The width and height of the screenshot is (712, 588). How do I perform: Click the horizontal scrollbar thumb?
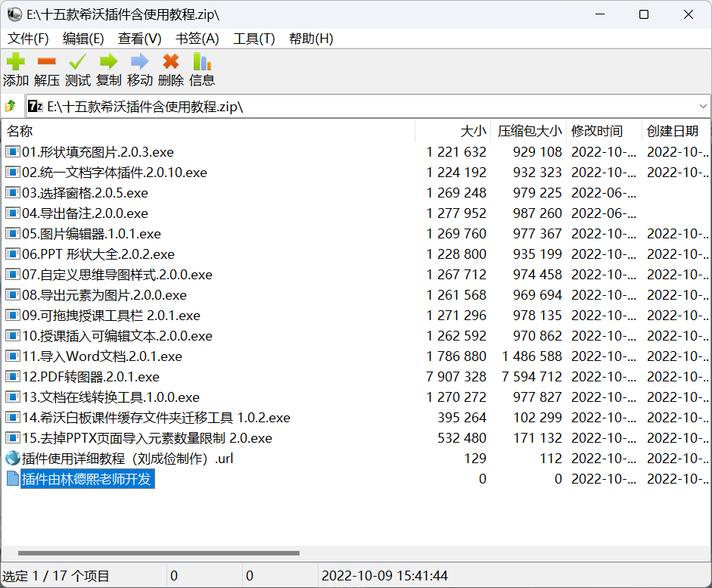point(159,553)
